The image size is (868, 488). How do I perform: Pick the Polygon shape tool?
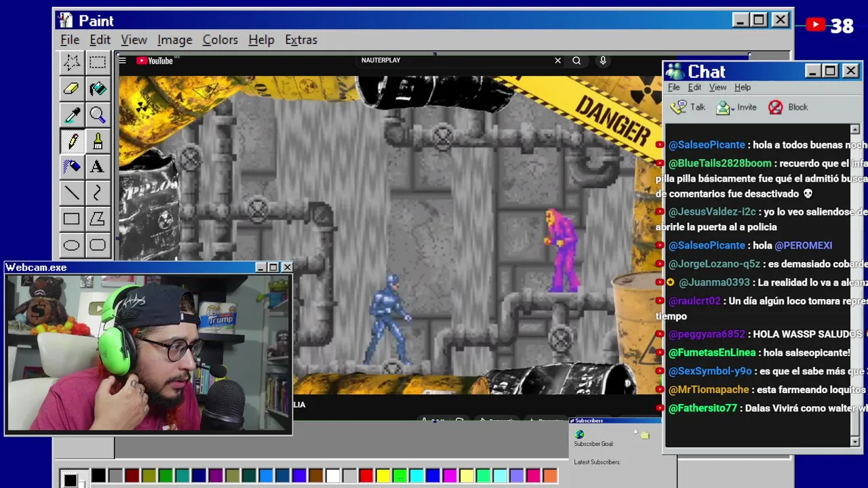98,219
